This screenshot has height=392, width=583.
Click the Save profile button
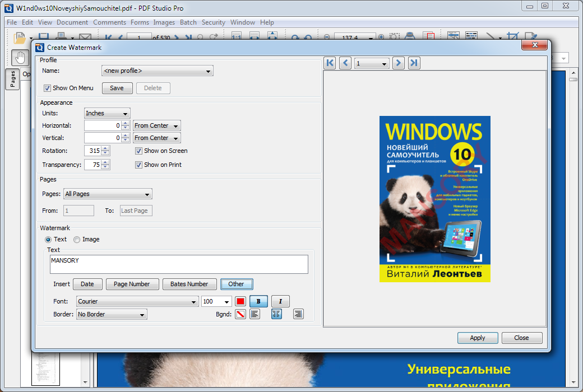(x=117, y=88)
